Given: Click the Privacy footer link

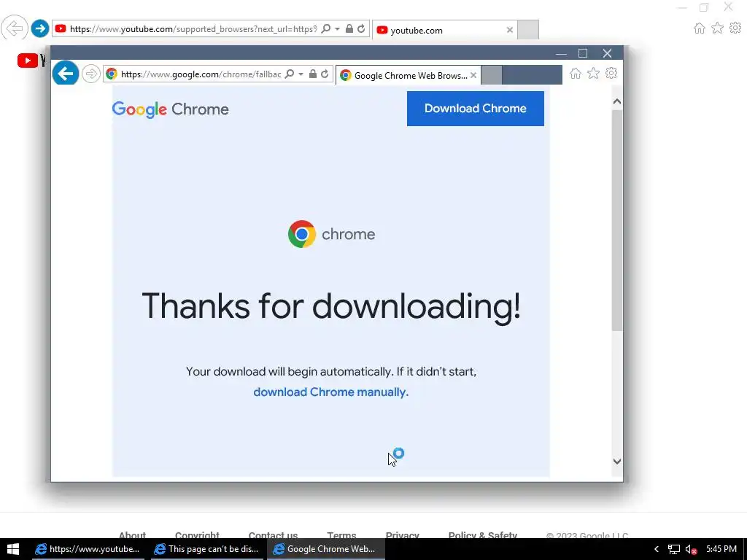Looking at the screenshot, I should click(x=402, y=535).
